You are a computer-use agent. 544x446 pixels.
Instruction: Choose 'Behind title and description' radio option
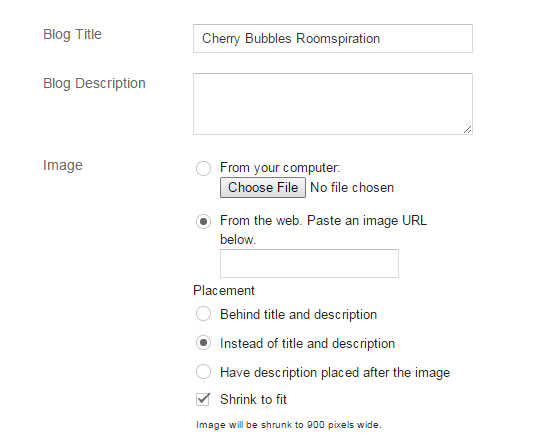click(x=203, y=314)
